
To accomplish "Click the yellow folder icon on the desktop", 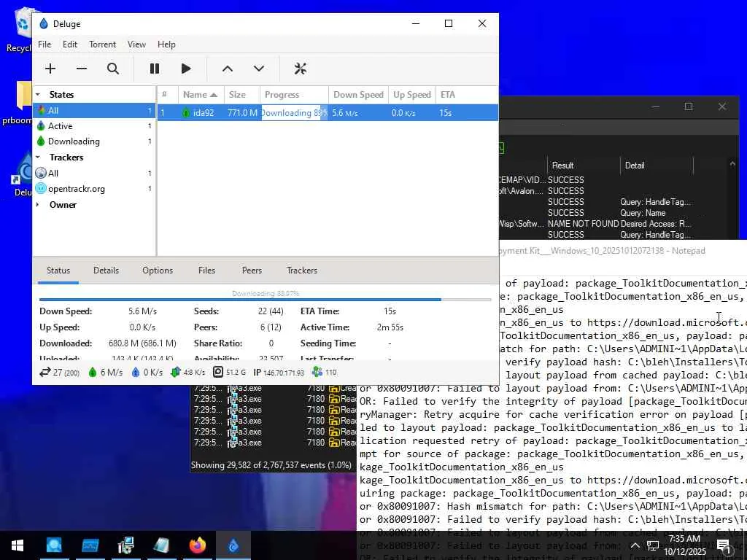I will (x=23, y=96).
